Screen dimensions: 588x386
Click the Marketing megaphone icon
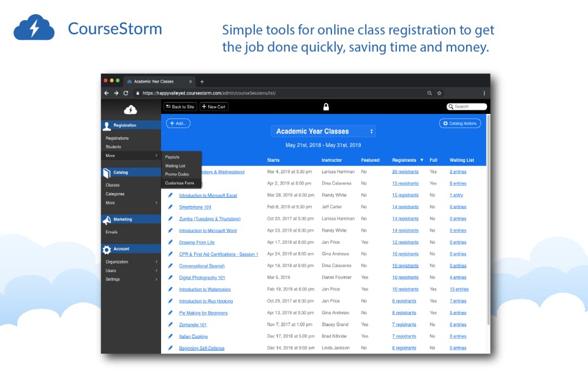point(107,219)
